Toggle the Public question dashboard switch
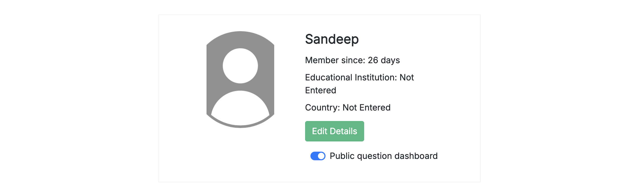 (318, 156)
